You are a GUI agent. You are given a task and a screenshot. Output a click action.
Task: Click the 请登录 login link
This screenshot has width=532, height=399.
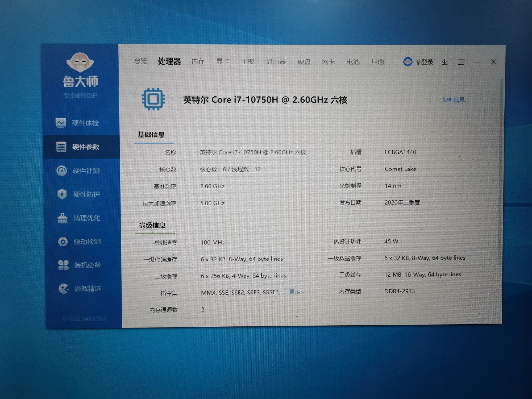pyautogui.click(x=425, y=62)
